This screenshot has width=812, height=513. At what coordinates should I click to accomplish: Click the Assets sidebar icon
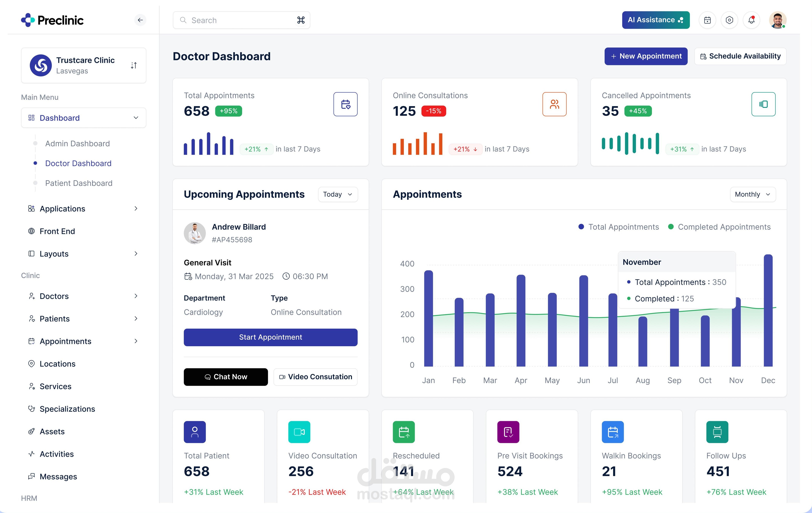31,431
